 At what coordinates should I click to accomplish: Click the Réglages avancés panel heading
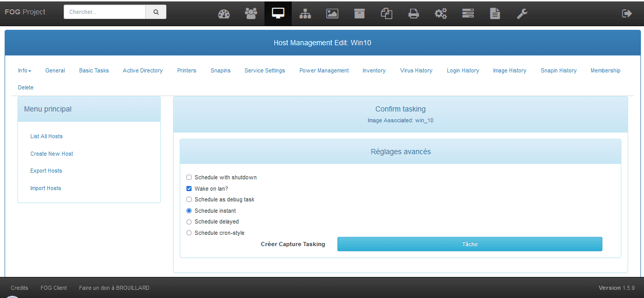coord(401,152)
